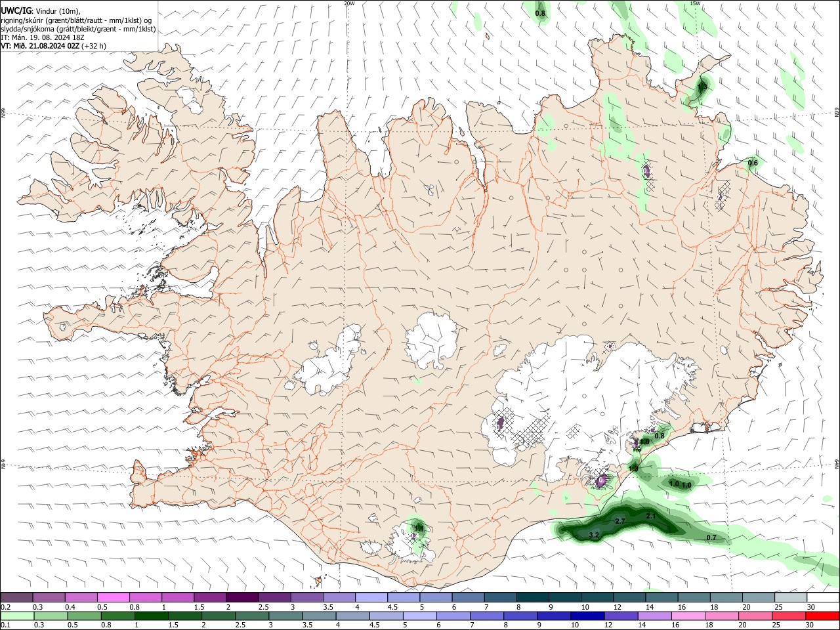Select the pale grey 25 snow legend swatch
The width and height of the screenshot is (840, 630).
(x=791, y=598)
